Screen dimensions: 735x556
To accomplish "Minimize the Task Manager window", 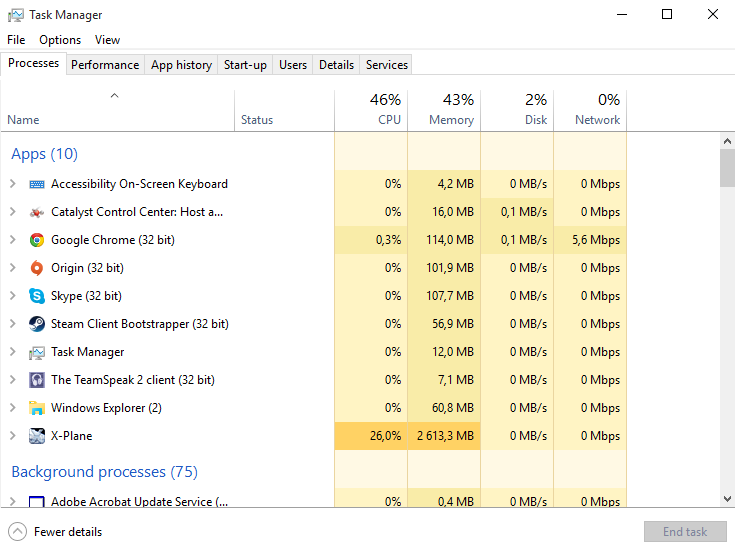I will [x=622, y=15].
